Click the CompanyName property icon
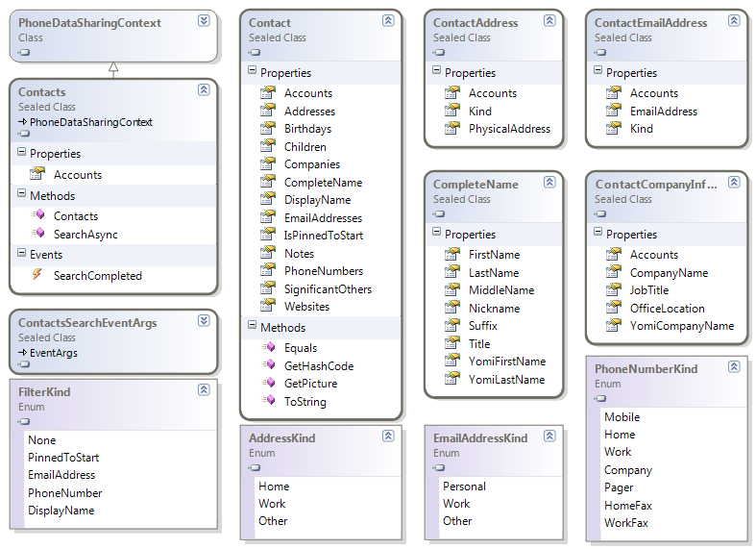756x549 pixels. pyautogui.click(x=613, y=271)
